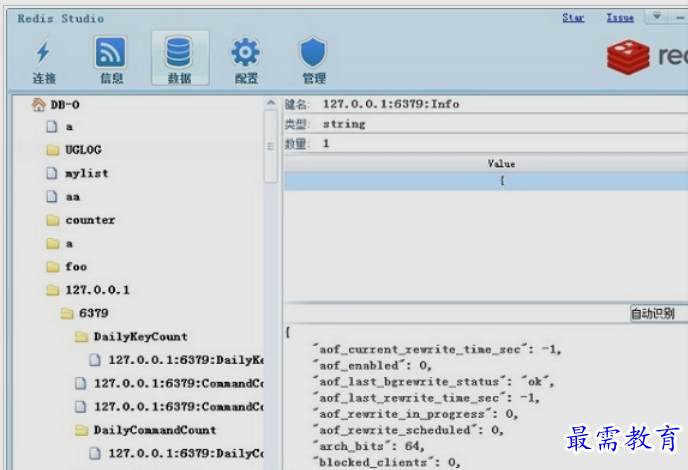Click the aof_last_rewrite_time_sec line

[426, 398]
